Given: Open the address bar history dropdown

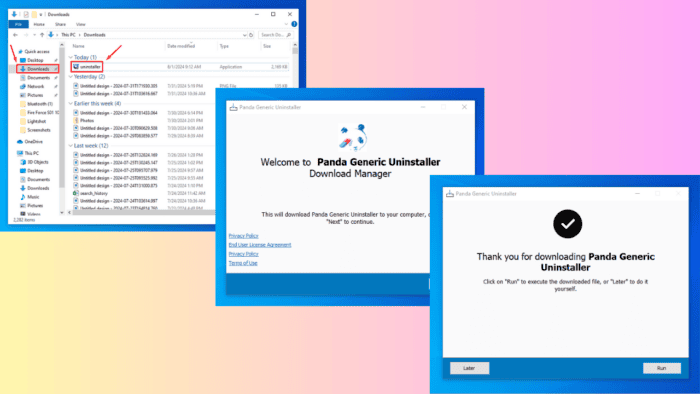Looking at the screenshot, I should (x=244, y=35).
